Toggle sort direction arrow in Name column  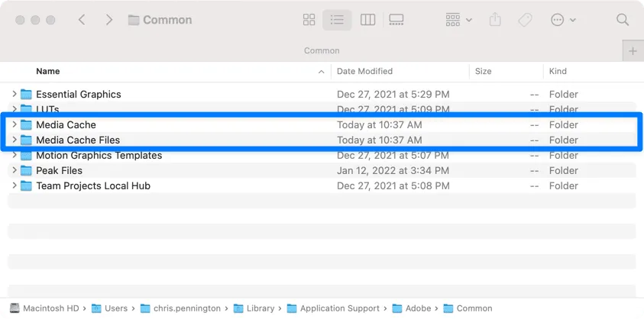tap(321, 72)
